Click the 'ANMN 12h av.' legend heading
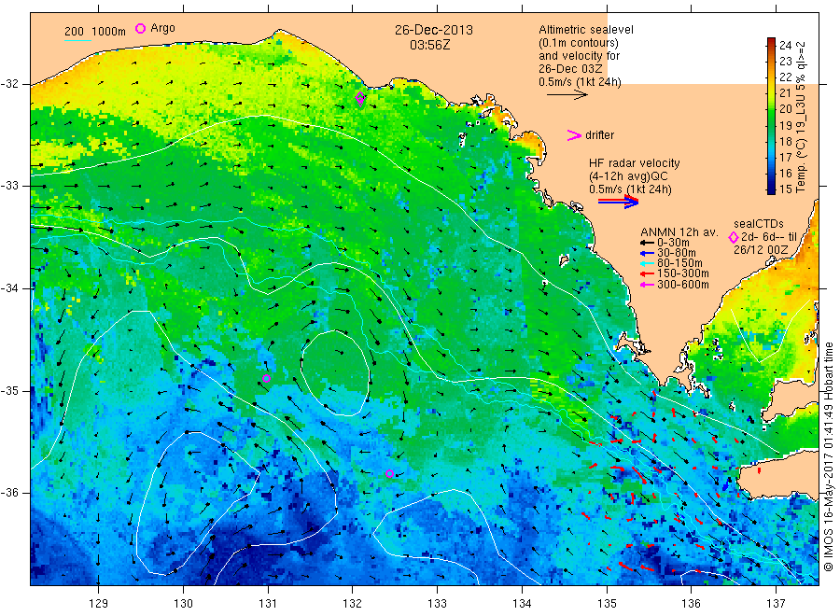The height and width of the screenshot is (616, 840). [679, 232]
